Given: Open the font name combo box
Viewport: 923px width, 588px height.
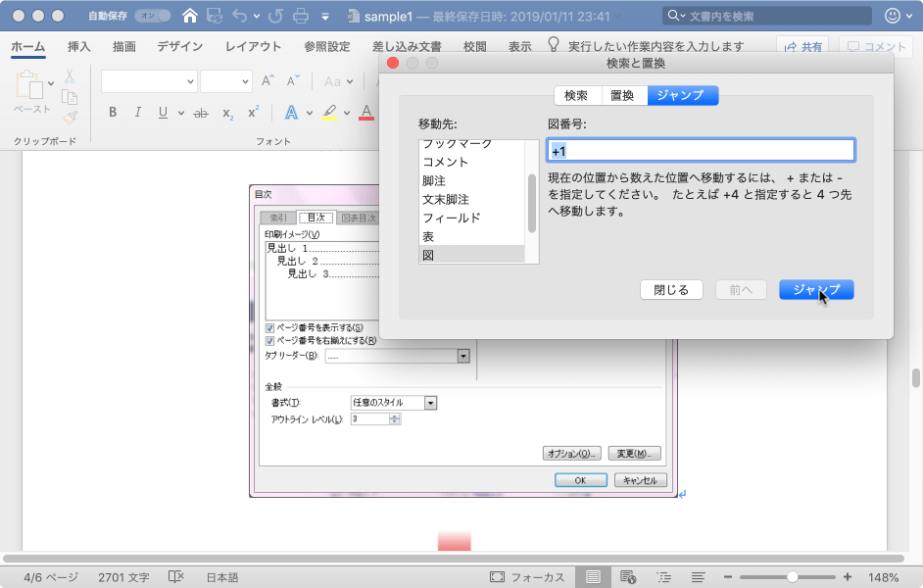Looking at the screenshot, I should (149, 81).
